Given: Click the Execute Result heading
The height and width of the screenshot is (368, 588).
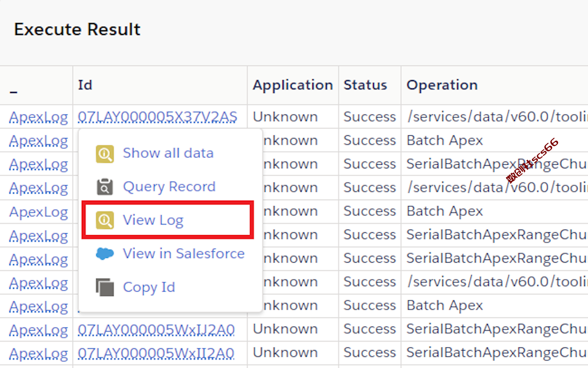Looking at the screenshot, I should (x=77, y=29).
